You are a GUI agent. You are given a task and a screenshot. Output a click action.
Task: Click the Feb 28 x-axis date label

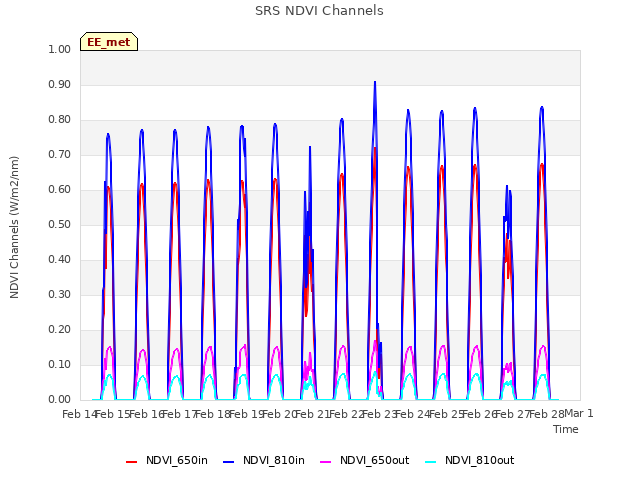click(546, 414)
